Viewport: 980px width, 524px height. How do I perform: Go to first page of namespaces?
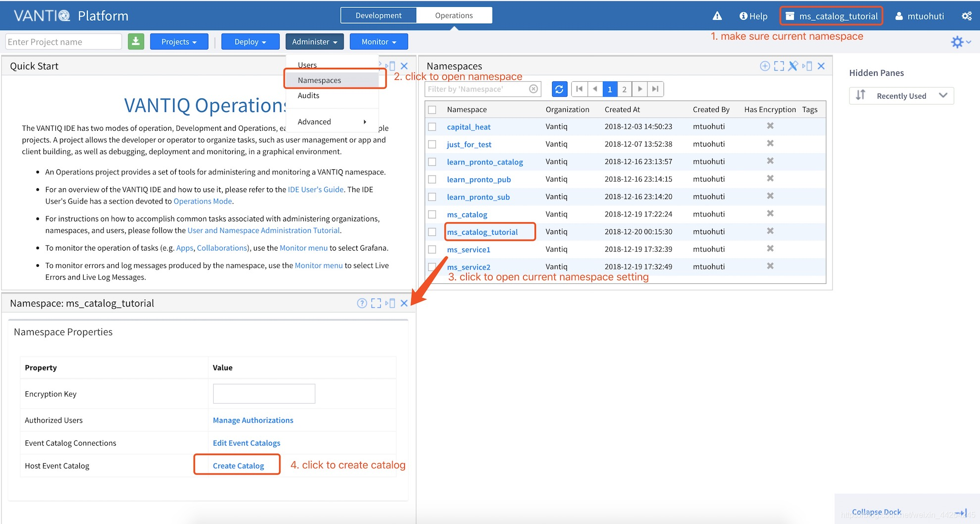coord(579,89)
